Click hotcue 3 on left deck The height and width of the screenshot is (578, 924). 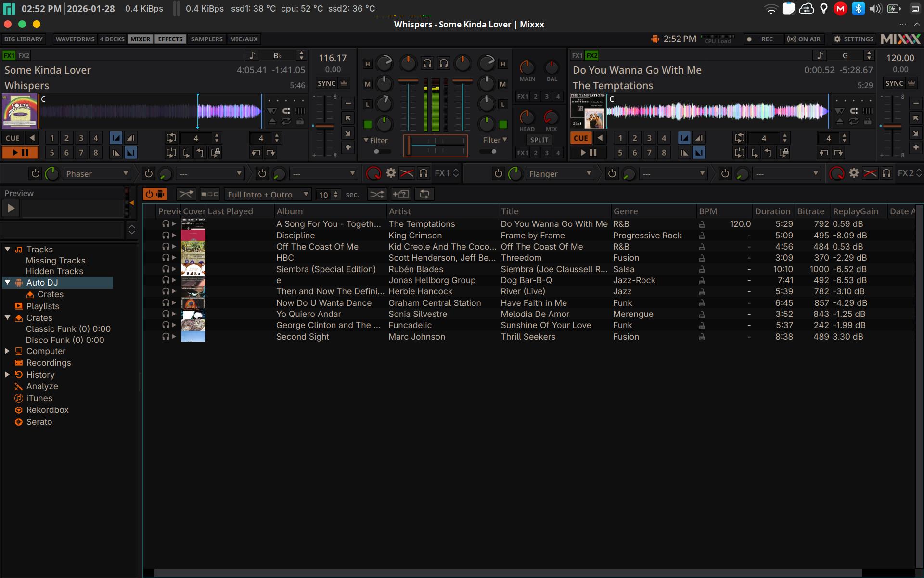(81, 138)
